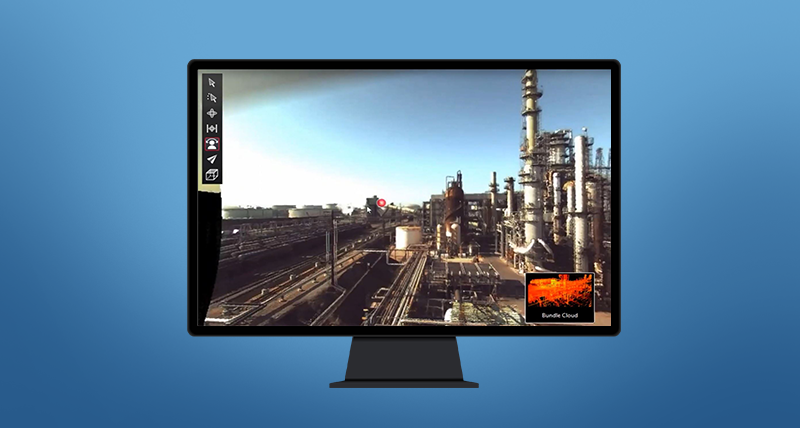800x428 pixels.
Task: Click the white cylindrical storage tank
Action: point(408,237)
